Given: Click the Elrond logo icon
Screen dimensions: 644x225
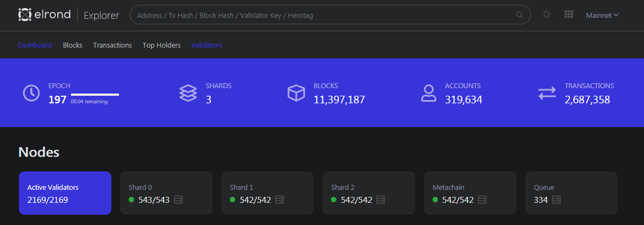Looking at the screenshot, I should (25, 15).
